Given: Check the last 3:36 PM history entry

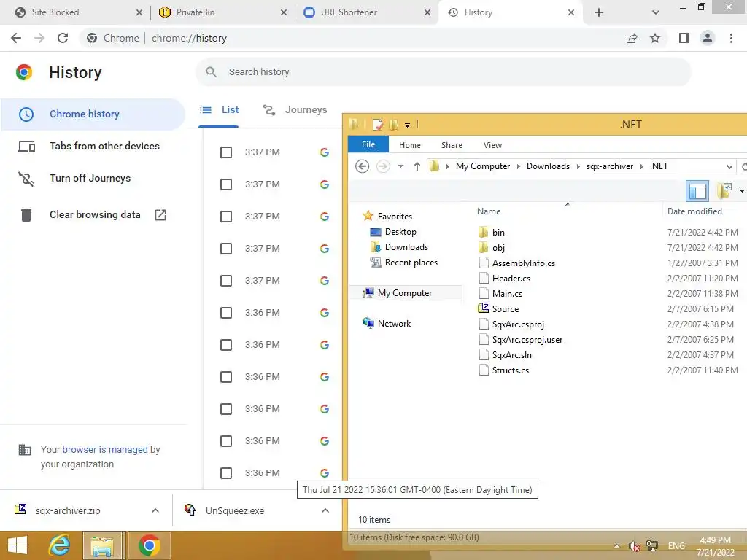Looking at the screenshot, I should pyautogui.click(x=226, y=472).
